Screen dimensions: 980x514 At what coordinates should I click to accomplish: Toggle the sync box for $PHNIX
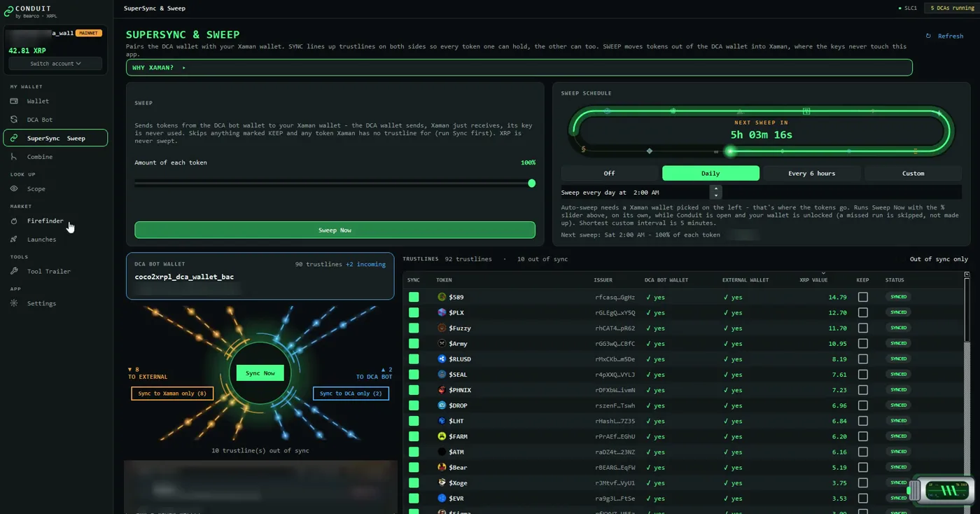click(x=414, y=390)
